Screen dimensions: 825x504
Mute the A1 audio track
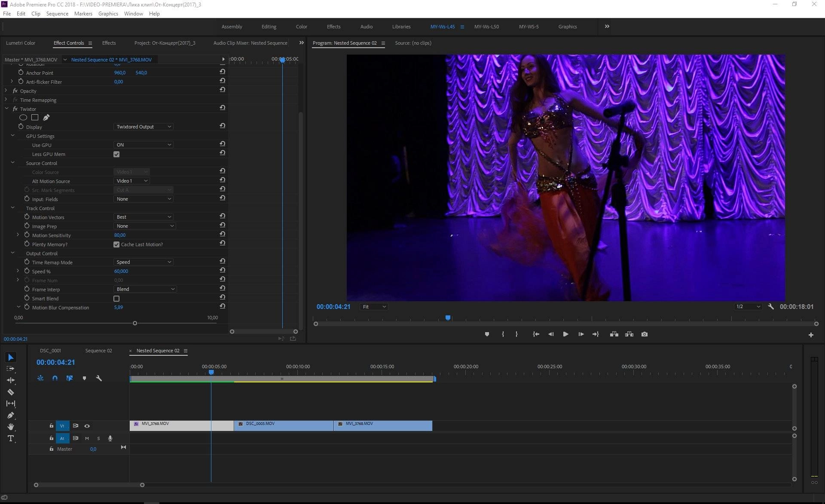coord(87,438)
